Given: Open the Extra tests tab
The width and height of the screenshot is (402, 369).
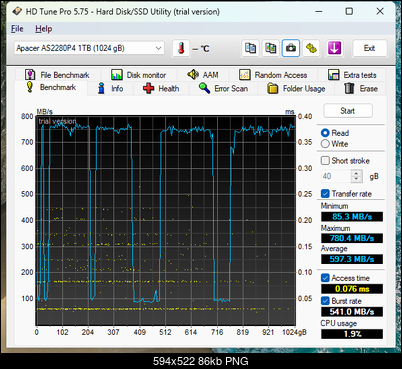Looking at the screenshot, I should [x=352, y=75].
